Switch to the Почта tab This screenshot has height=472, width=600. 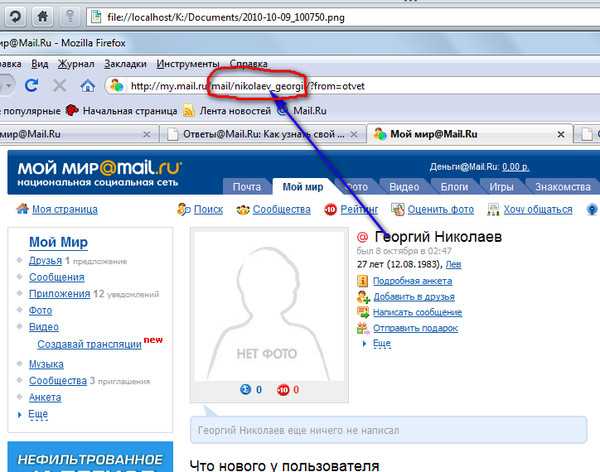pyautogui.click(x=247, y=187)
